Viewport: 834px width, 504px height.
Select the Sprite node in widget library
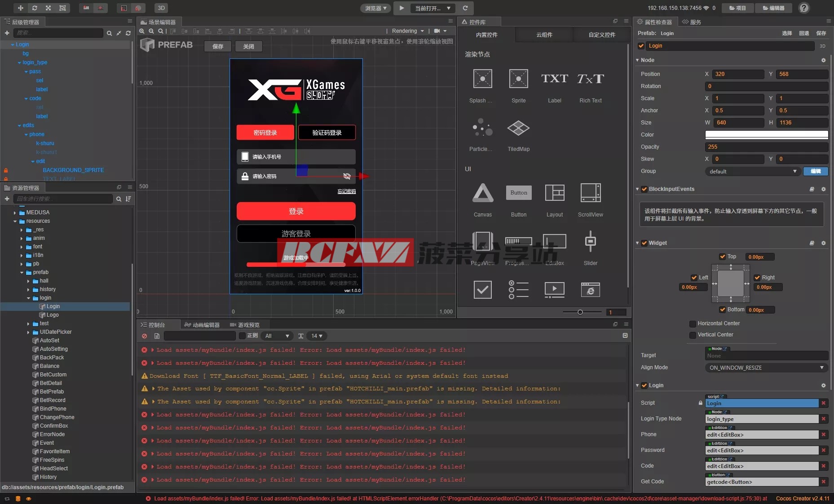click(x=518, y=79)
